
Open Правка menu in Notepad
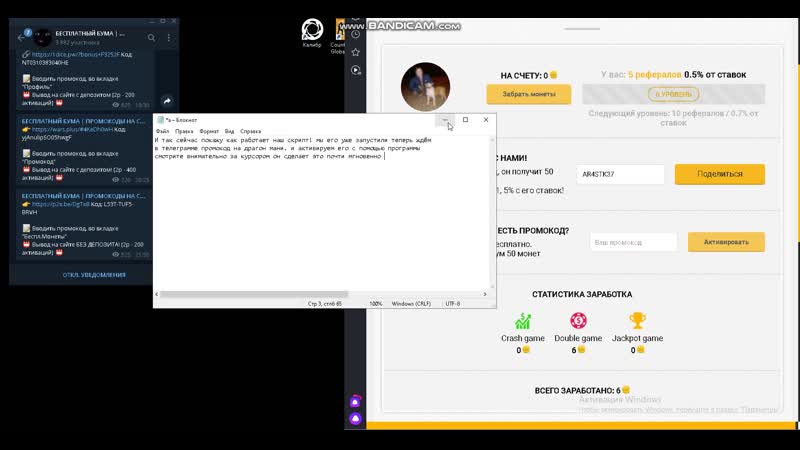[184, 131]
